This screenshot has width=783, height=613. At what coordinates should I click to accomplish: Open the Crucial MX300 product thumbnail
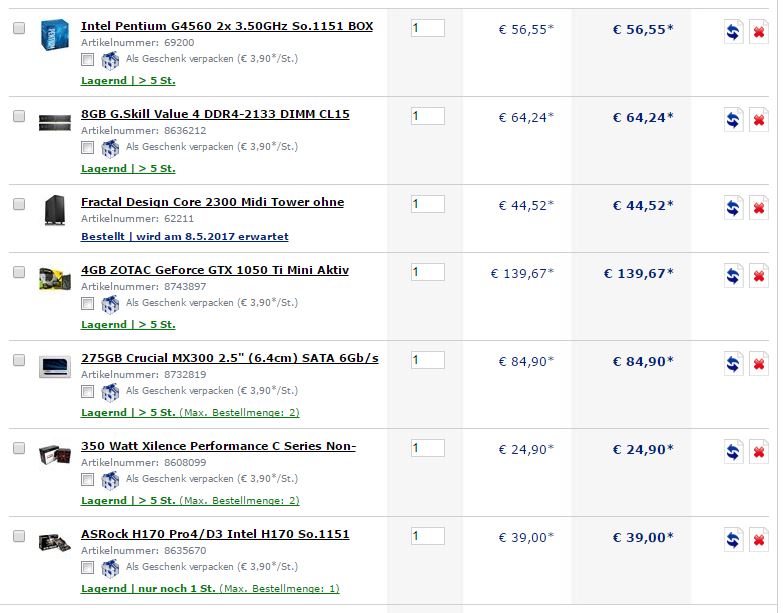54,367
